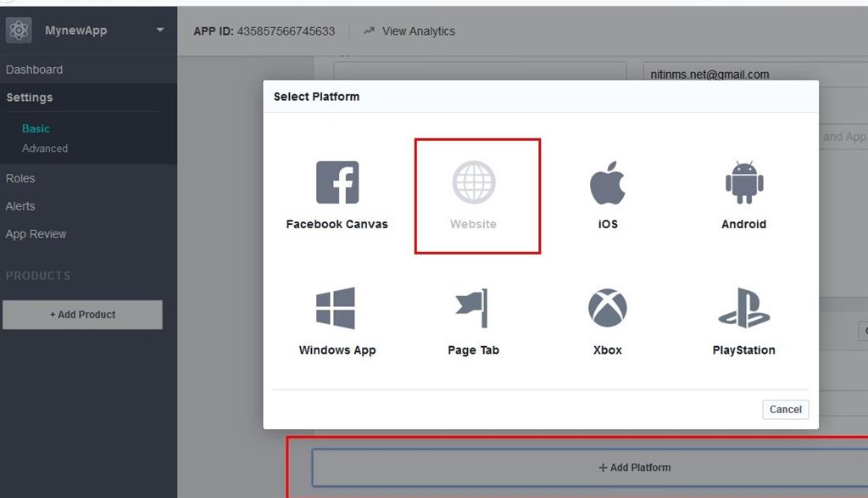The height and width of the screenshot is (498, 868).
Task: Click the Facebook Canvas label
Action: pyautogui.click(x=337, y=224)
